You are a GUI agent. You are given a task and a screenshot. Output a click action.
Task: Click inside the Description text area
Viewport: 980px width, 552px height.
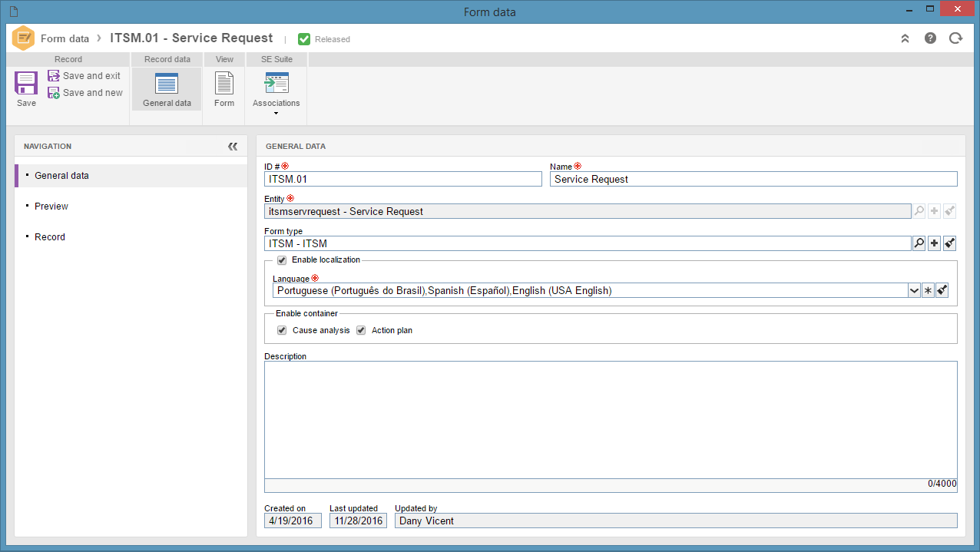pos(611,420)
